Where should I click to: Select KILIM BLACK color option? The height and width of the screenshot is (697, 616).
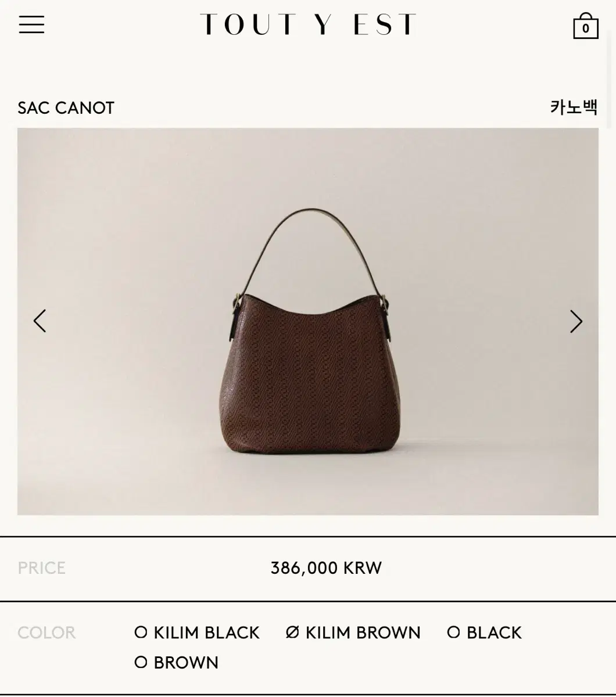pos(197,633)
